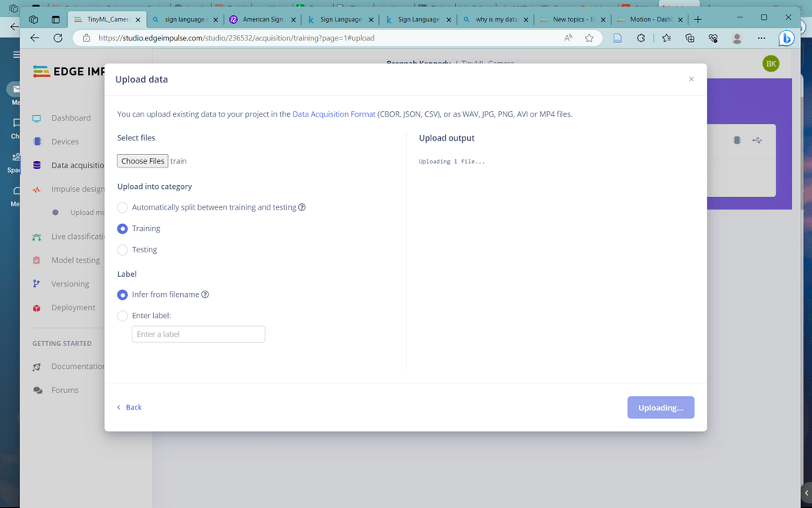
Task: Click the USB connection icon
Action: coord(756,140)
